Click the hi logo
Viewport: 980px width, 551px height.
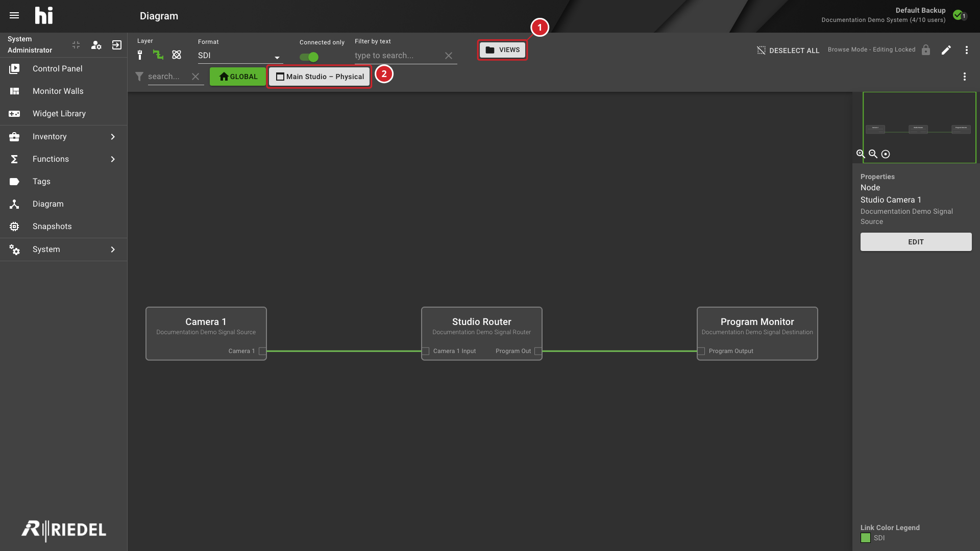(44, 15)
